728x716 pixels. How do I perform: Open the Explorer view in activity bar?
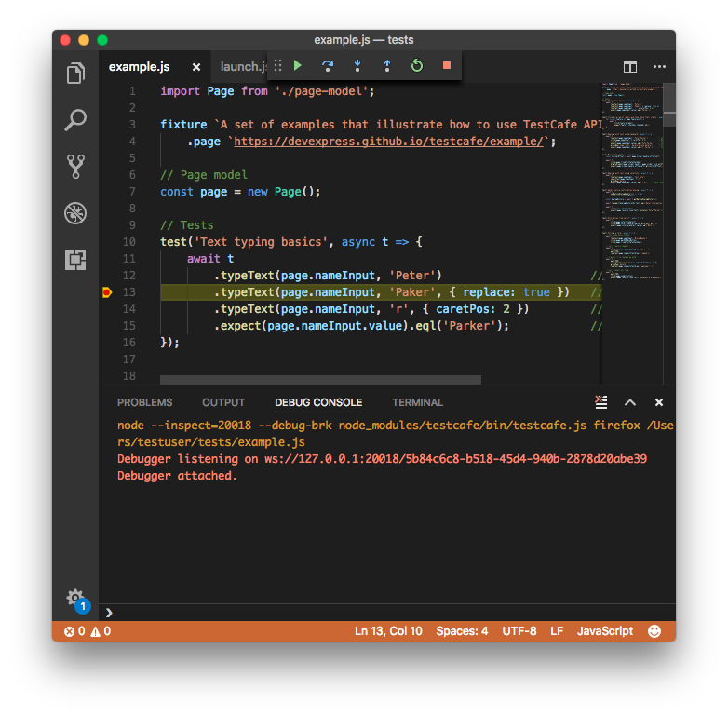pyautogui.click(x=75, y=74)
